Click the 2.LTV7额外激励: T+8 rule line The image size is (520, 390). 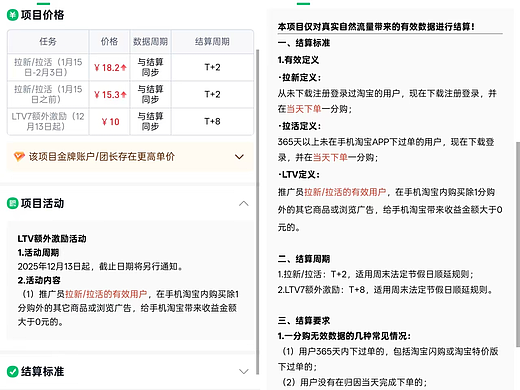[386, 290]
